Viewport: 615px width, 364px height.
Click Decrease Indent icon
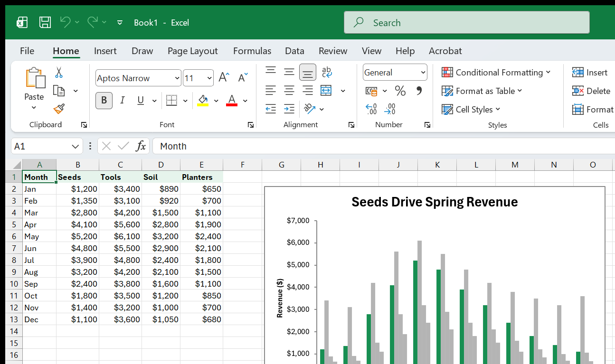tap(271, 109)
